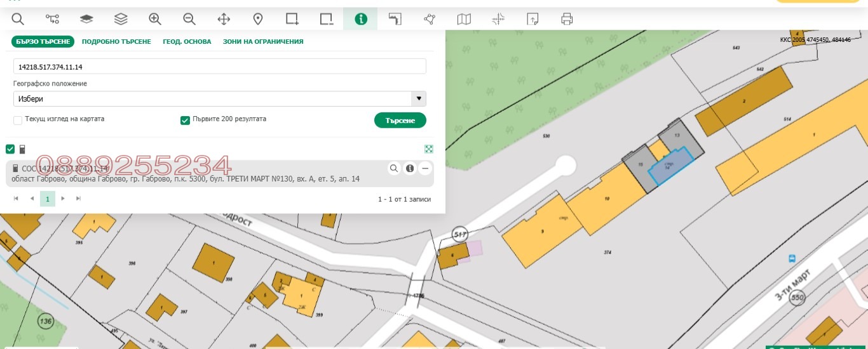868x349 pixels.
Task: Expand the 'Избери' location dropdown
Action: click(x=418, y=99)
